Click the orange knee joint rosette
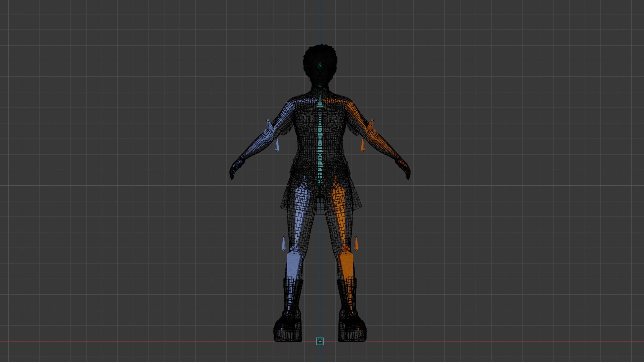This screenshot has height=362, width=644. coord(345,249)
